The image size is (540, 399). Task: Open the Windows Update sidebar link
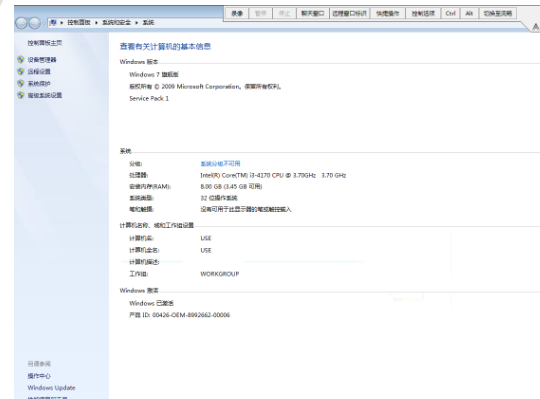point(51,388)
